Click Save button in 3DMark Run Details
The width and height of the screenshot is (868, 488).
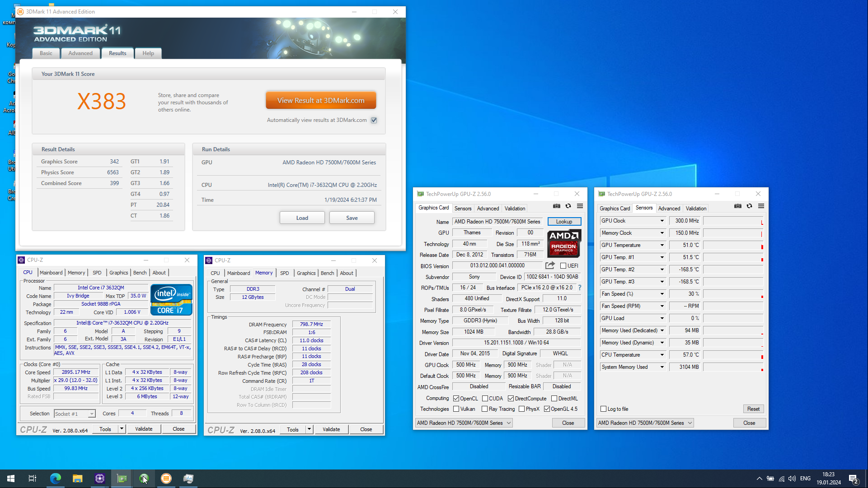tap(352, 218)
